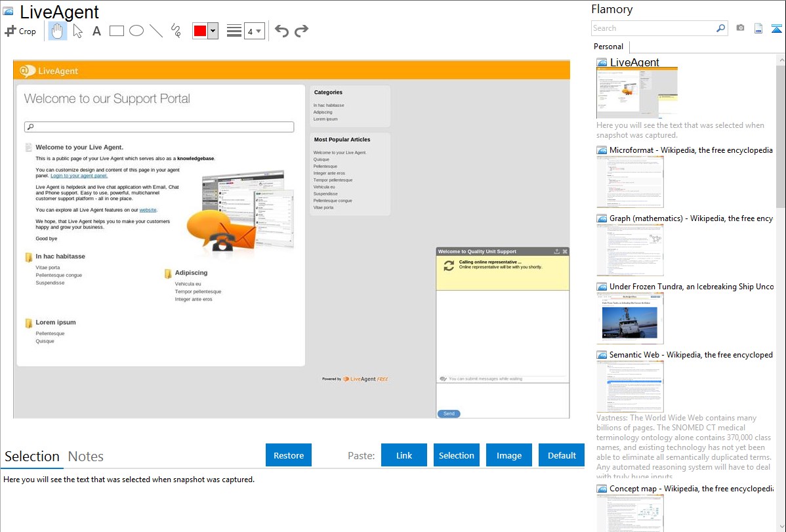
Task: Click the Default paste button
Action: click(x=562, y=455)
